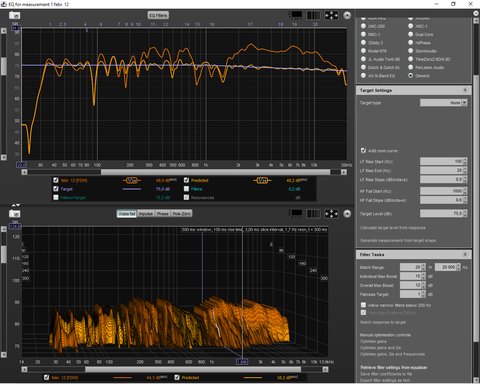Adjust LF Rise End spinner
The height and width of the screenshot is (384, 480).
click(x=465, y=170)
